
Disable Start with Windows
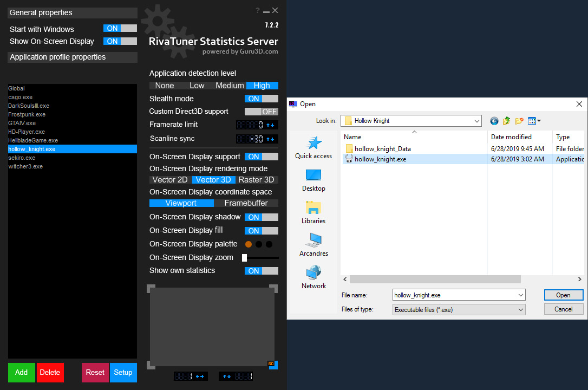[x=120, y=29]
